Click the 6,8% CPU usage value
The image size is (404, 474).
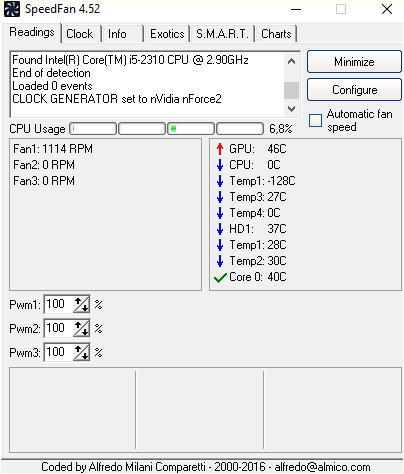click(x=281, y=129)
